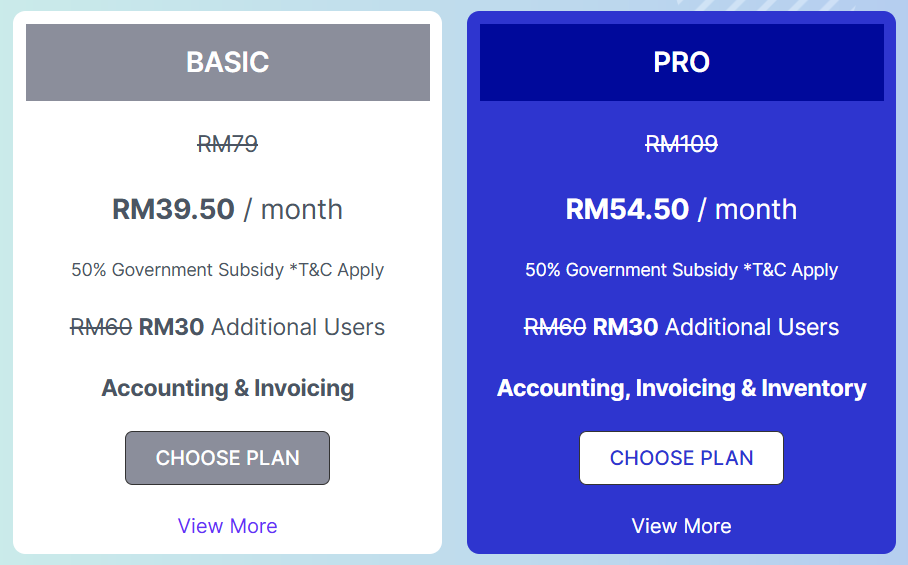Click Choose Plan in the Pro card
This screenshot has width=908, height=565.
point(681,458)
